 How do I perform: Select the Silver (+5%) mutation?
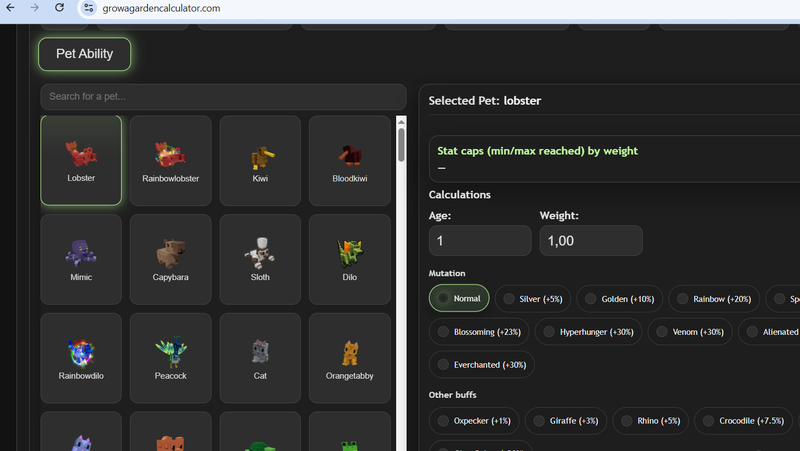533,298
